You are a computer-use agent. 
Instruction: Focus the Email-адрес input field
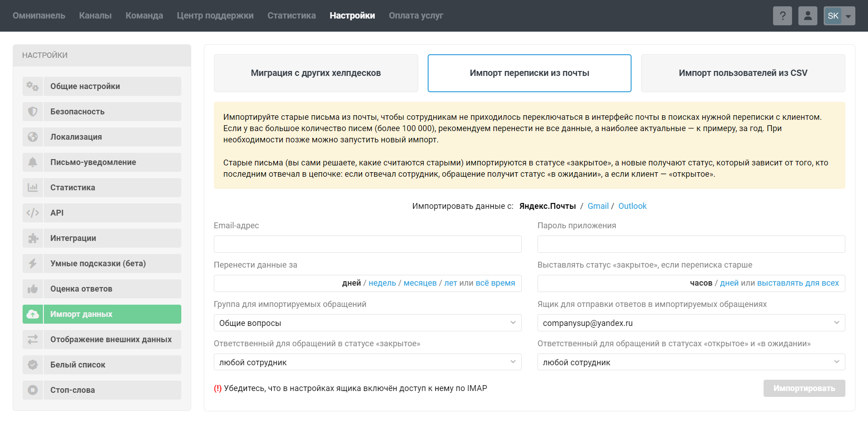(367, 244)
